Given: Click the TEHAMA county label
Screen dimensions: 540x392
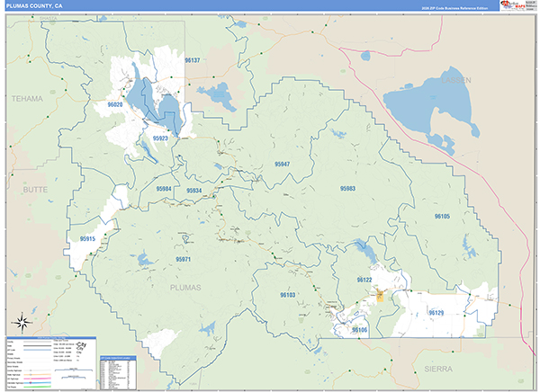Looking at the screenshot, I should (x=27, y=98).
